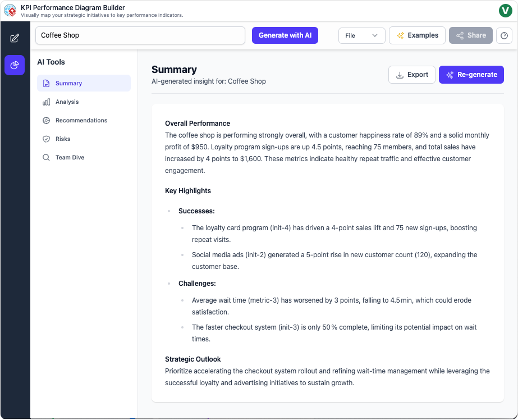Click the Export button

(x=411, y=75)
